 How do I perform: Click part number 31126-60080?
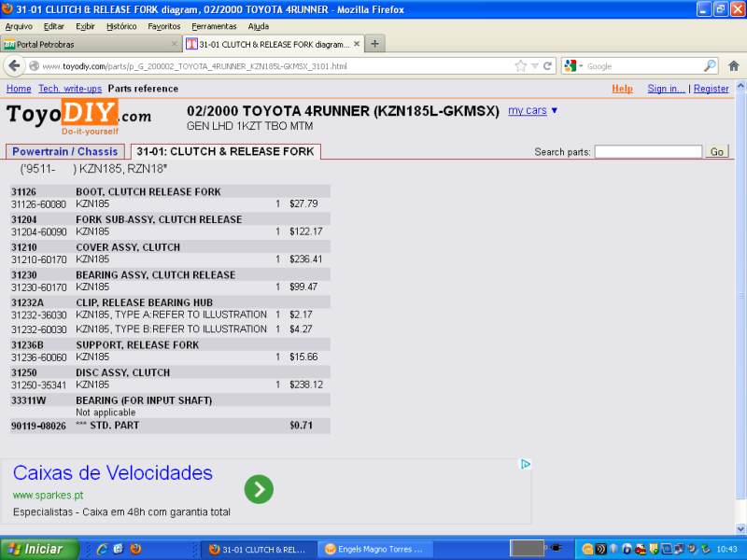pyautogui.click(x=38, y=204)
